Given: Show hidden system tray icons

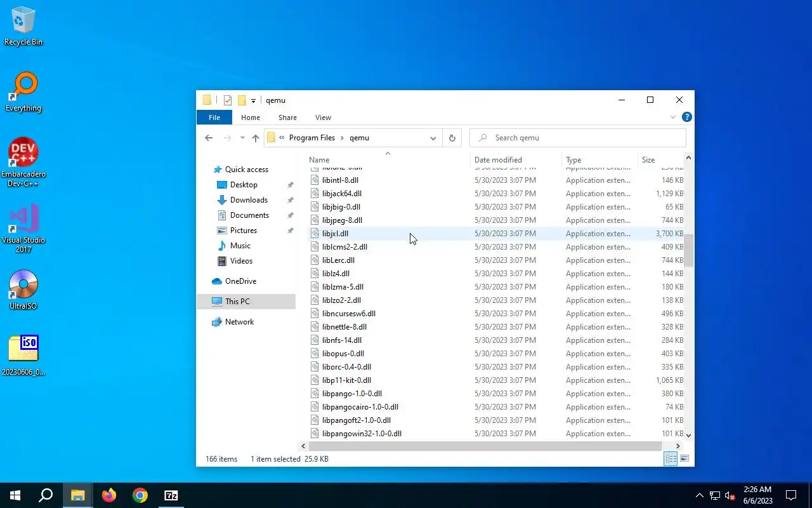Looking at the screenshot, I should [700, 495].
